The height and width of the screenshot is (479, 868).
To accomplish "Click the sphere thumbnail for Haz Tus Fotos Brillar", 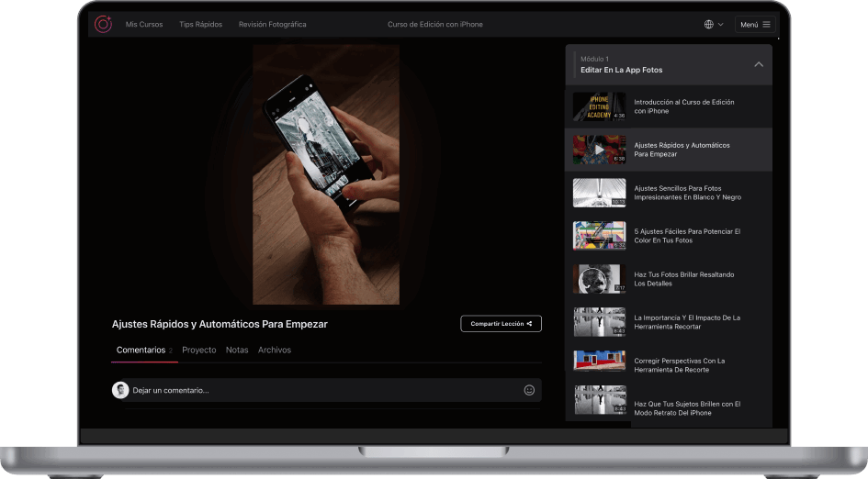I will point(599,279).
